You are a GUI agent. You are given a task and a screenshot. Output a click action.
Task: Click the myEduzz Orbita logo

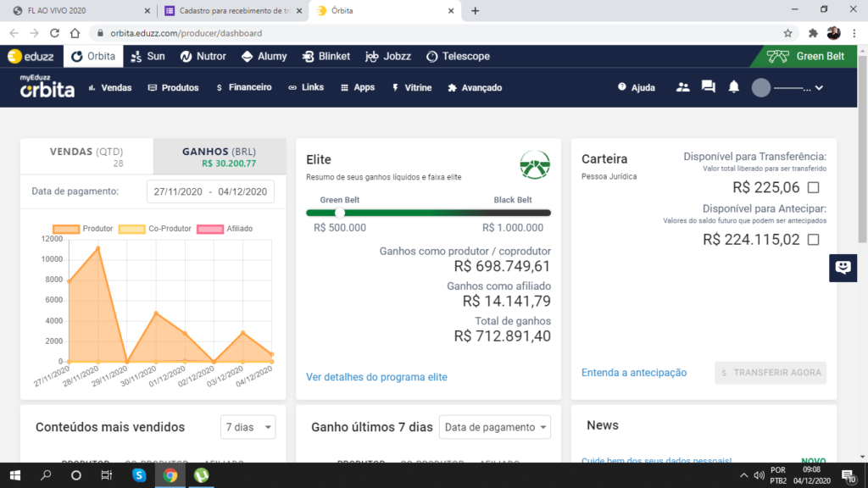[47, 87]
